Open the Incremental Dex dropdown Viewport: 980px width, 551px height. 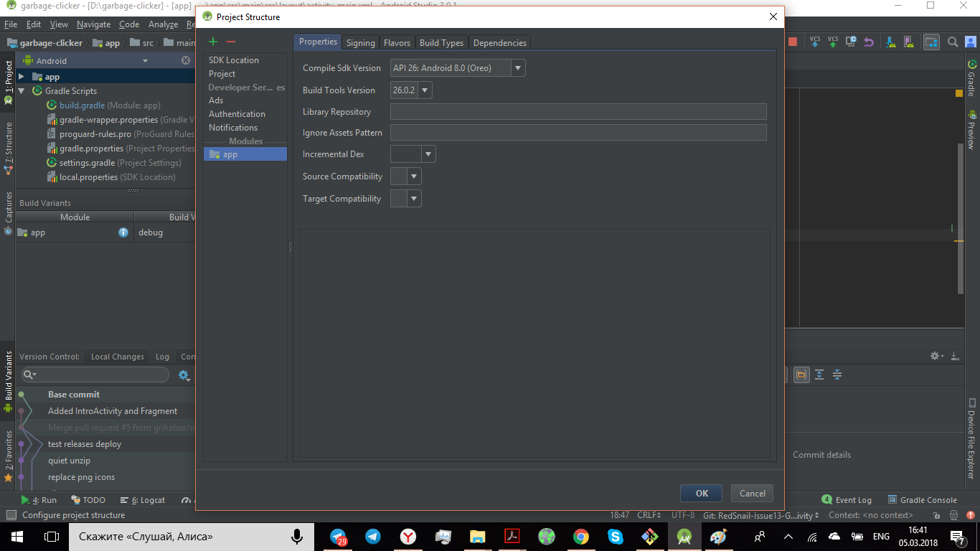[x=428, y=154]
